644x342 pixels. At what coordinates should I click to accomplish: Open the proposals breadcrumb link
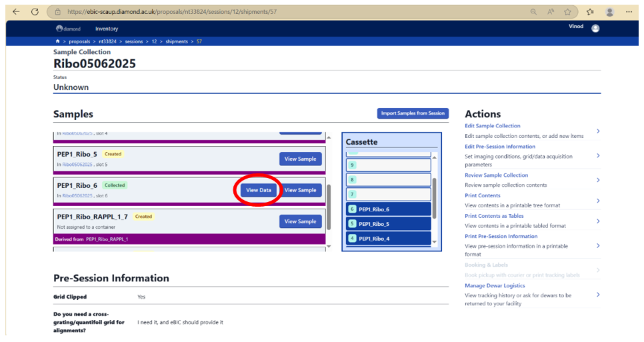(79, 41)
